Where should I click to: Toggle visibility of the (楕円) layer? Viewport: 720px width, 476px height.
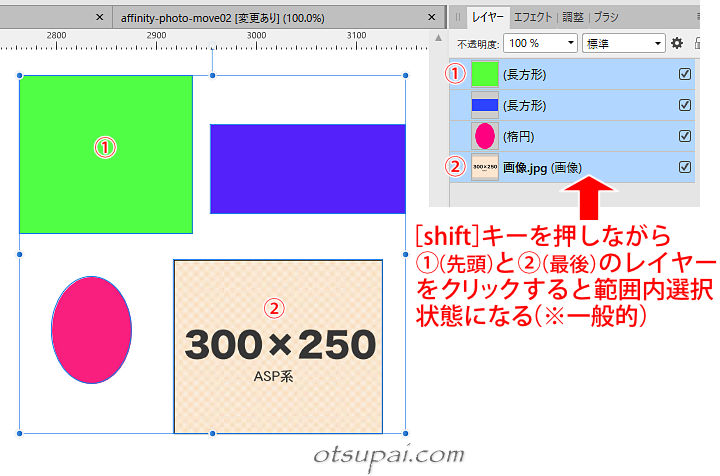685,136
